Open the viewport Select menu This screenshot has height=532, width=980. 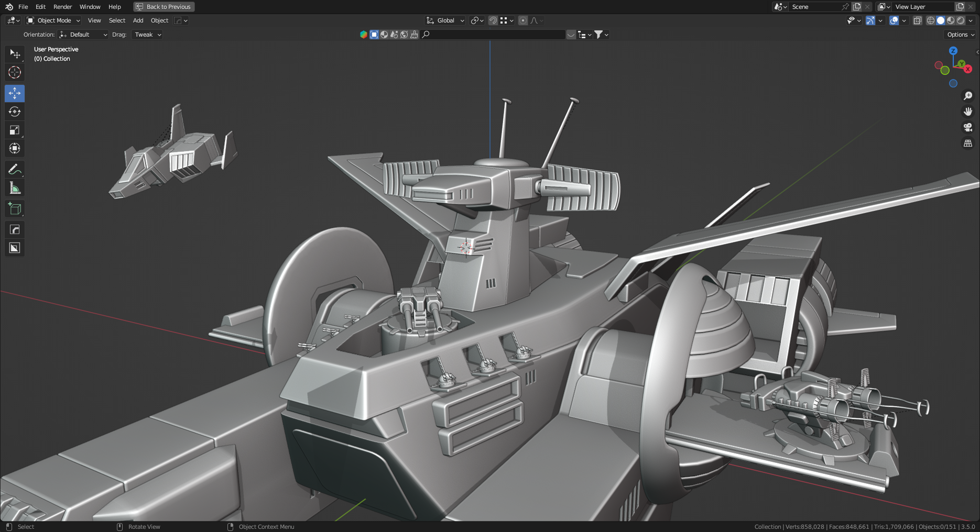click(117, 20)
